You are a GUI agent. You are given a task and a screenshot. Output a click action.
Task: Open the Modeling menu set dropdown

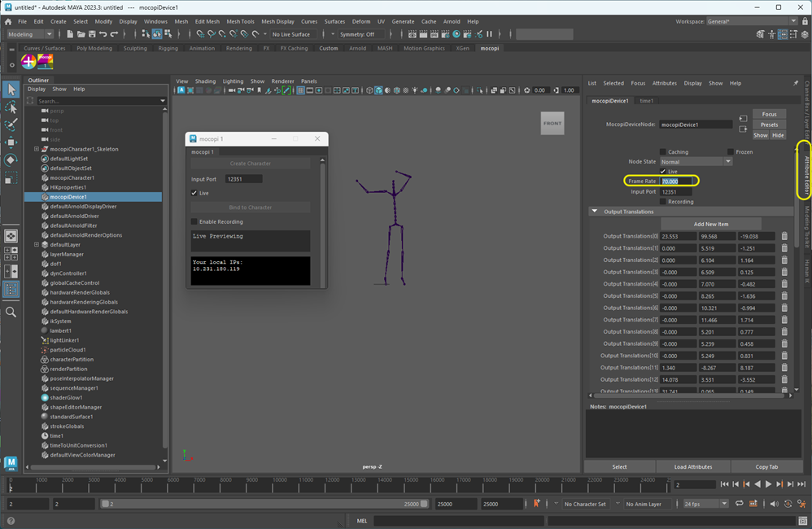(x=30, y=34)
